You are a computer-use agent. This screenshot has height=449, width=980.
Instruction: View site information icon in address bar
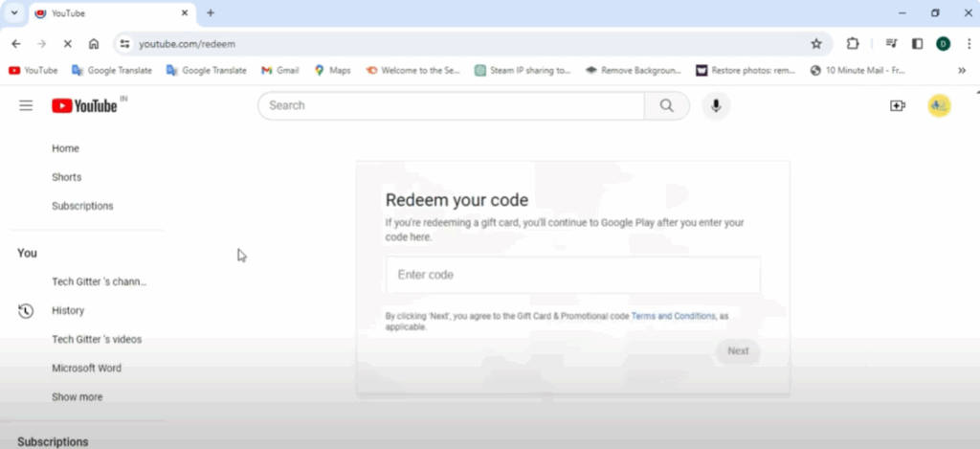(125, 44)
